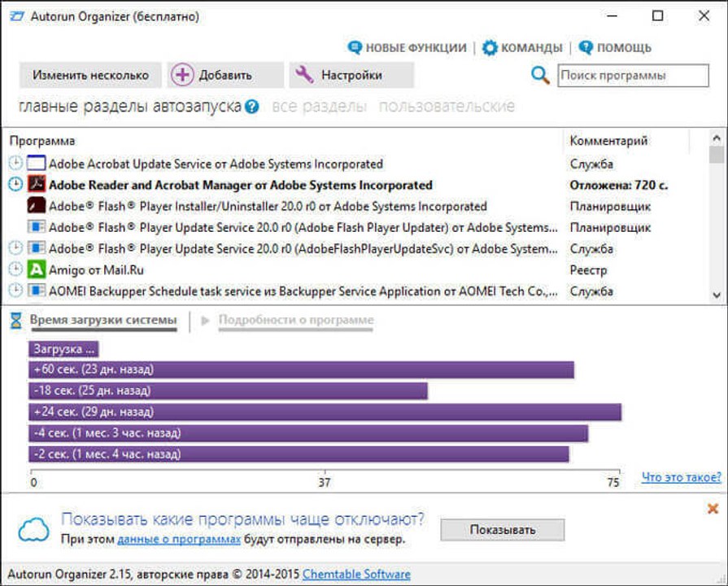
Task: Click the magnifier search icon
Action: click(x=540, y=75)
